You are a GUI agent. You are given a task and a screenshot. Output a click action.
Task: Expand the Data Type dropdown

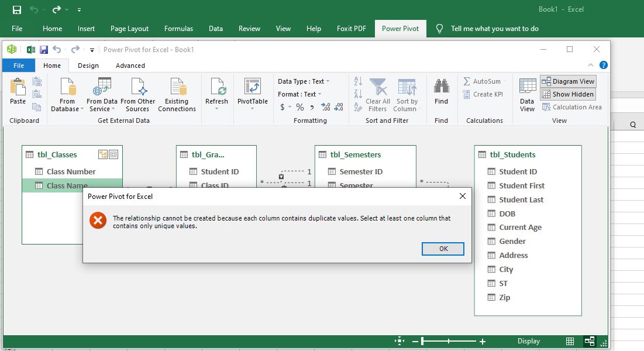tap(304, 81)
